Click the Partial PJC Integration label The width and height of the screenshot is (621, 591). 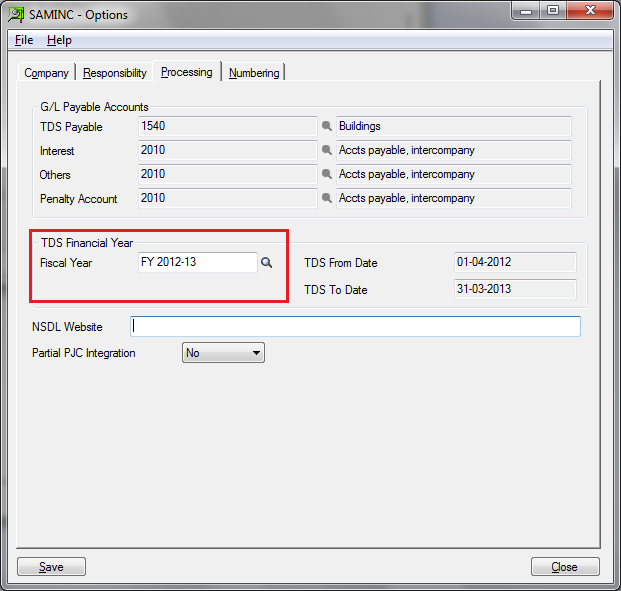[84, 353]
